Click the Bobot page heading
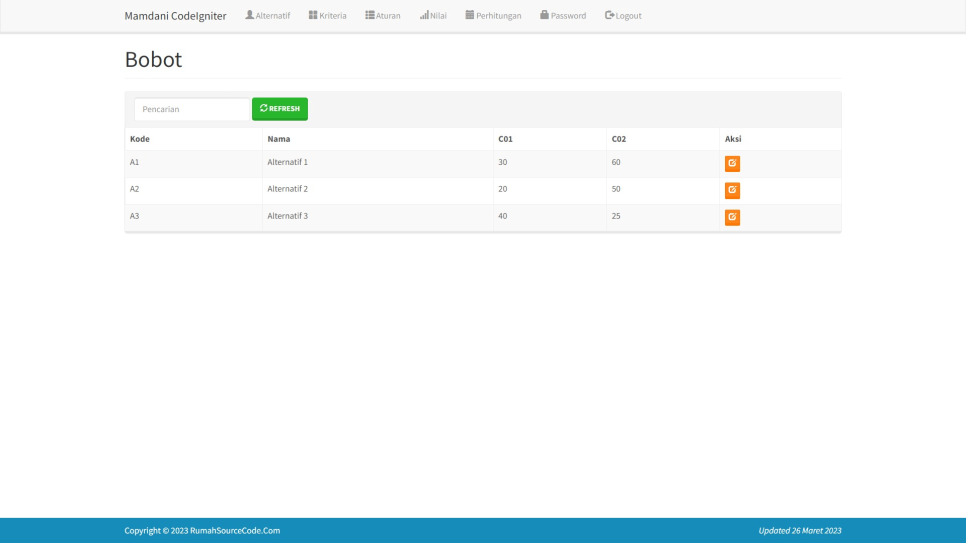This screenshot has width=966, height=543. (153, 59)
